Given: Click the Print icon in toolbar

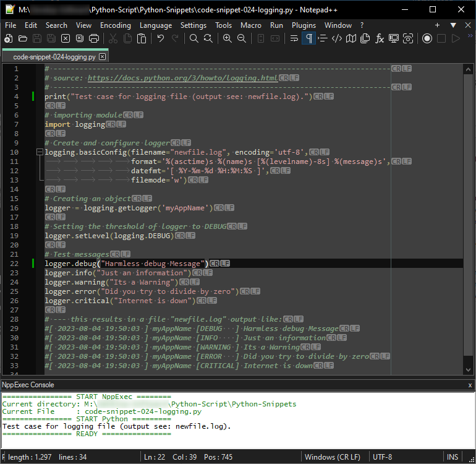Looking at the screenshot, I should tap(94, 38).
